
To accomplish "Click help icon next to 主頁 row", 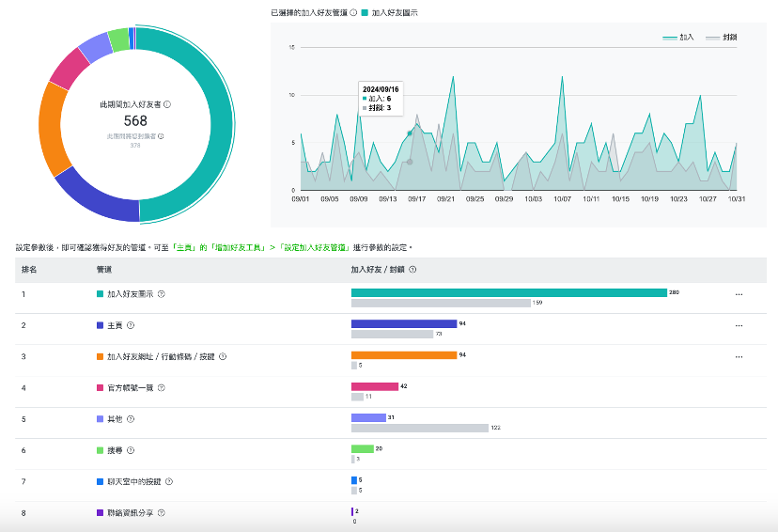I will (x=131, y=325).
